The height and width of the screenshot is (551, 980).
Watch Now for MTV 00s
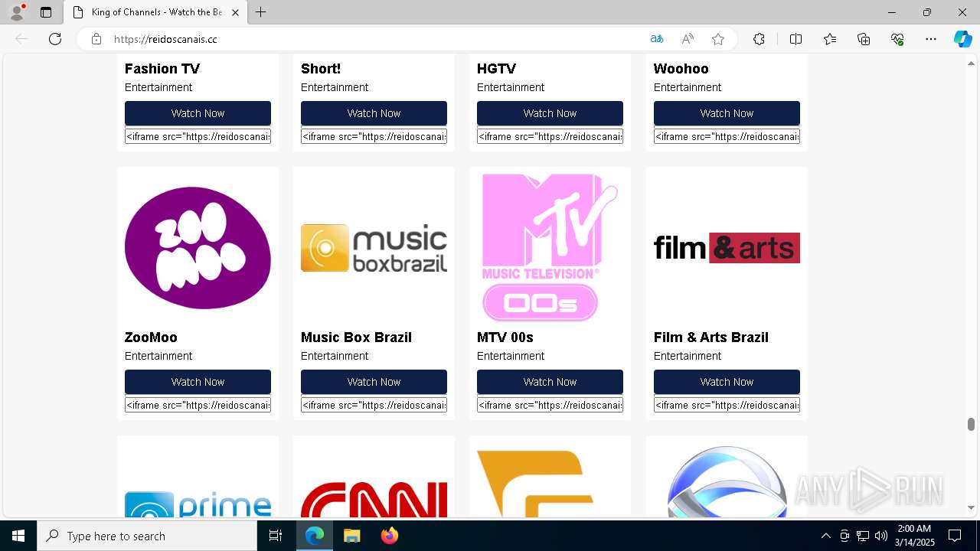click(x=550, y=382)
